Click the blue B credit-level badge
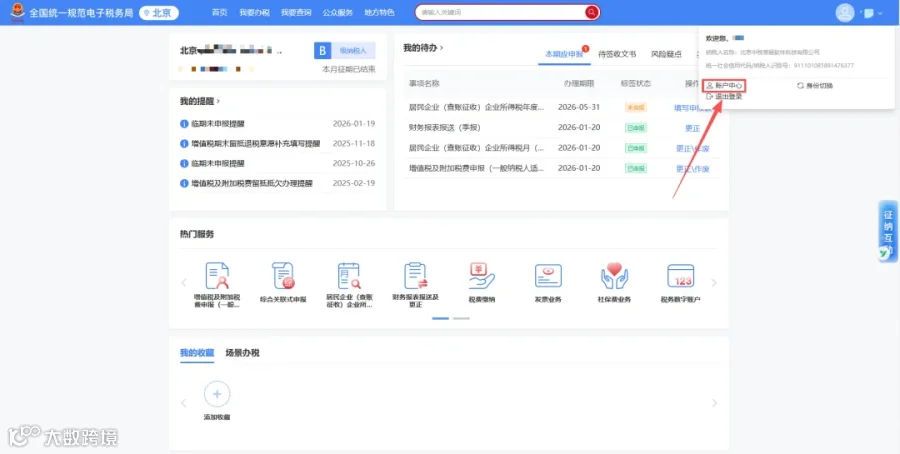This screenshot has width=900, height=454. tap(323, 51)
